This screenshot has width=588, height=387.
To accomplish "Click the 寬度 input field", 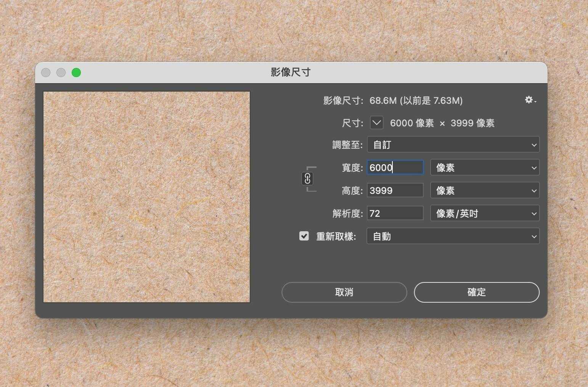I will tap(395, 168).
